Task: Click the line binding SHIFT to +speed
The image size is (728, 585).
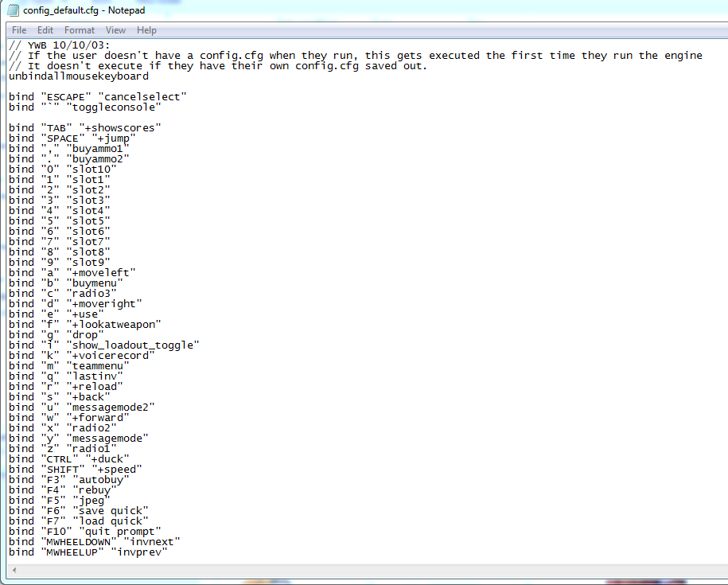Action: click(x=76, y=470)
